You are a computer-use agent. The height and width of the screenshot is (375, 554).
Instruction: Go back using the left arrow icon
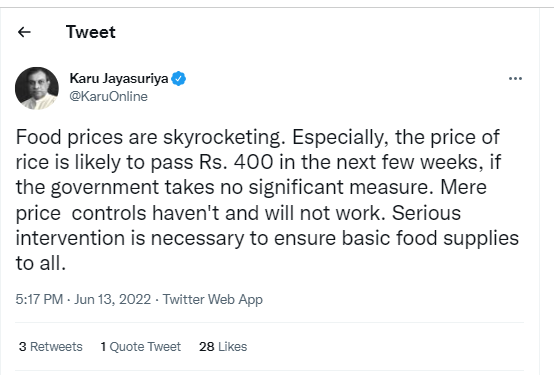tap(24, 32)
